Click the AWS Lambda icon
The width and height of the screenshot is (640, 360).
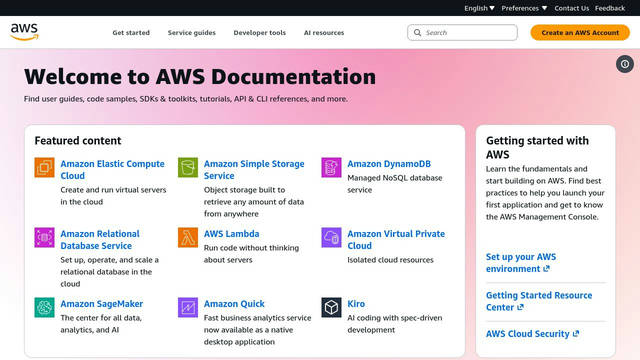pos(188,238)
